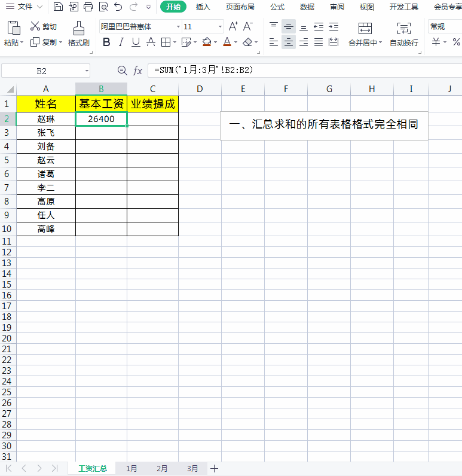Image resolution: width=462 pixels, height=476 pixels.
Task: Open the font size dropdown
Action: pyautogui.click(x=220, y=27)
